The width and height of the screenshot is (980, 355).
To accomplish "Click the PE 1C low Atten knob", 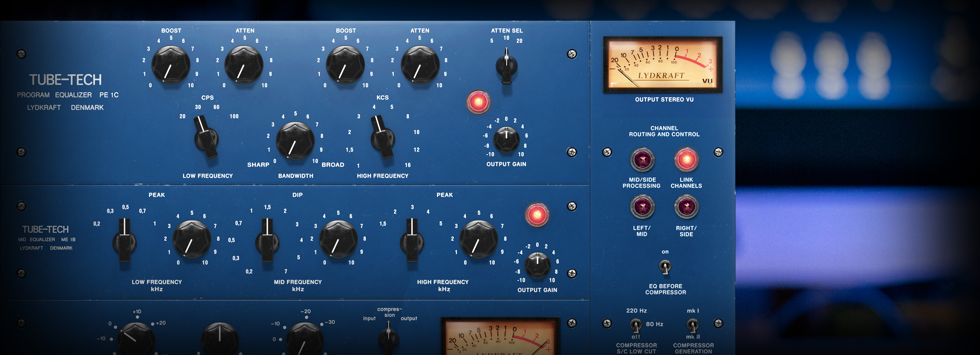I will 244,65.
